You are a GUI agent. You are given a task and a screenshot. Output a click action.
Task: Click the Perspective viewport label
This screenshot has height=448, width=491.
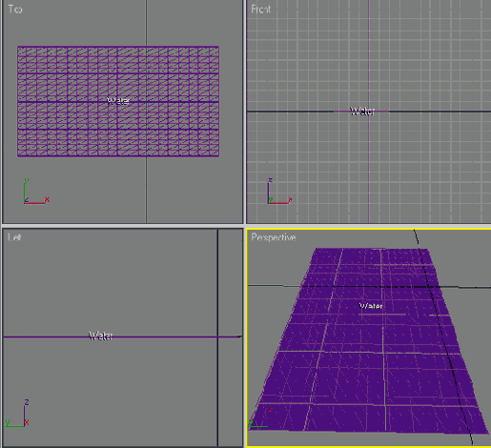tap(274, 237)
